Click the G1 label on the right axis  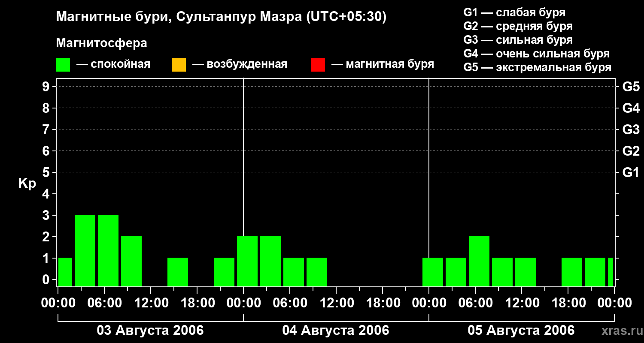pos(631,172)
